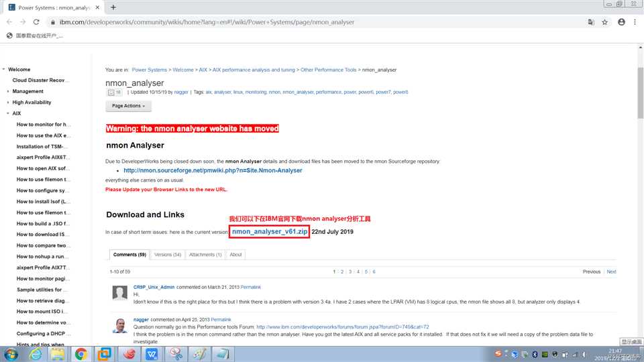Click the browser address bar URL
Screen dimensions: 644x362
(207, 22)
